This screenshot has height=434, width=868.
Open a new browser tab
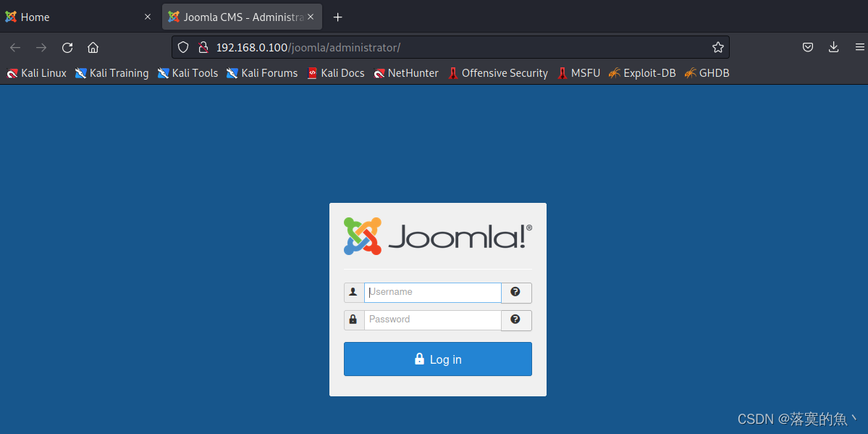(x=337, y=17)
